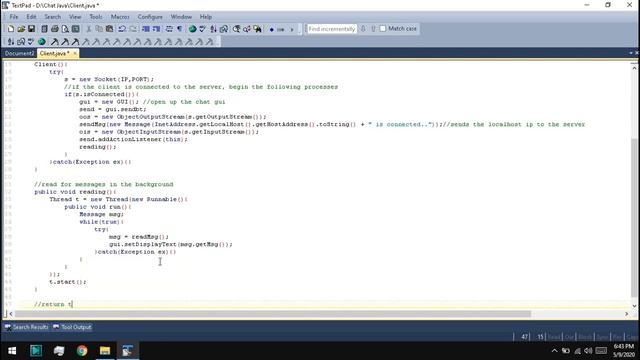Click the vertical scrollbar's down arrow
Image resolution: width=640 pixels, height=360 pixels.
click(x=634, y=306)
